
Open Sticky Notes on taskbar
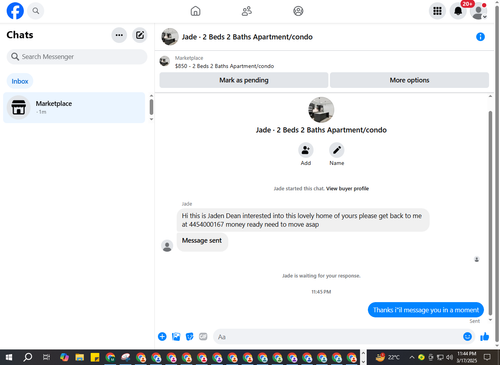pos(95,357)
